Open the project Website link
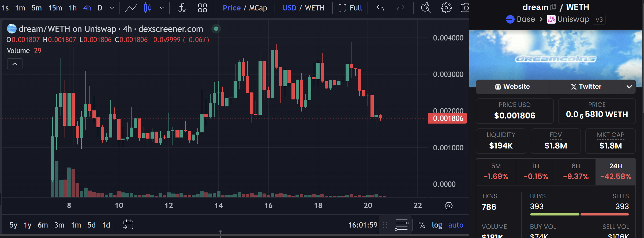644x238 pixels. (512, 87)
